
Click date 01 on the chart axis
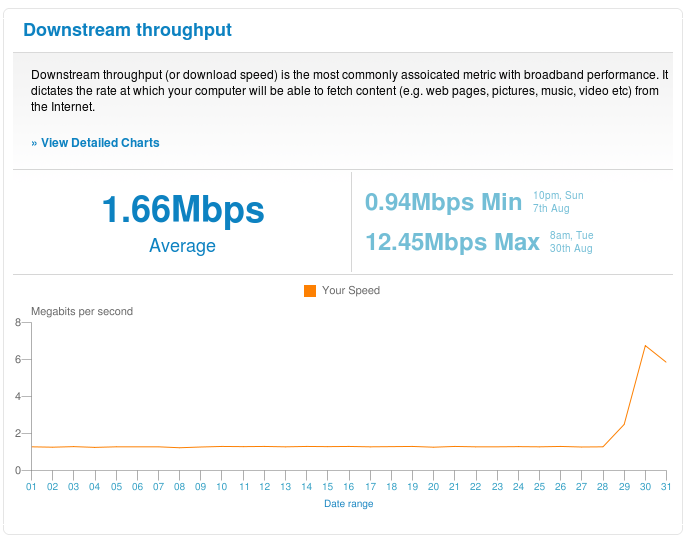pyautogui.click(x=31, y=487)
